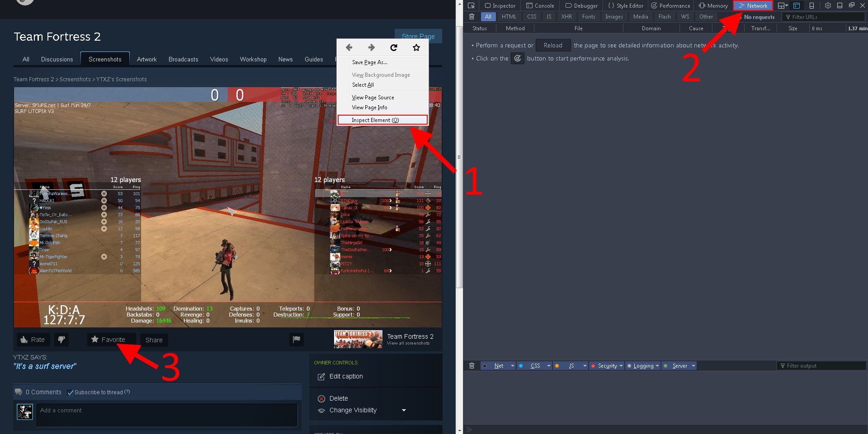Start performance analysis with the stopwatch button
Viewport: 868px width, 434px height.
tap(518, 58)
